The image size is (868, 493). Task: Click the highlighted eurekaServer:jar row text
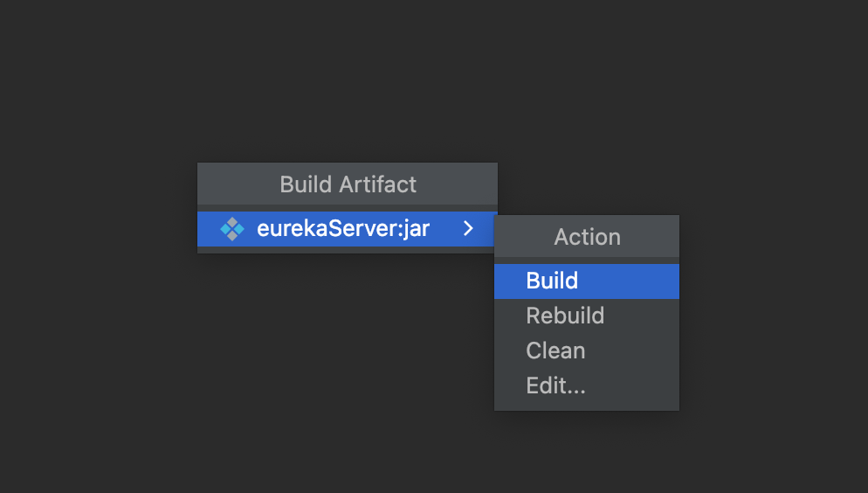pos(343,229)
